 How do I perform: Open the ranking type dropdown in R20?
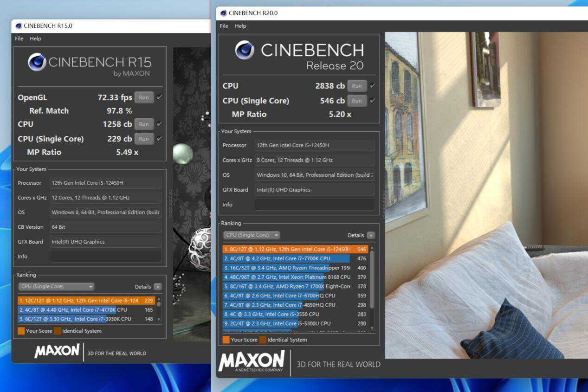click(x=252, y=235)
